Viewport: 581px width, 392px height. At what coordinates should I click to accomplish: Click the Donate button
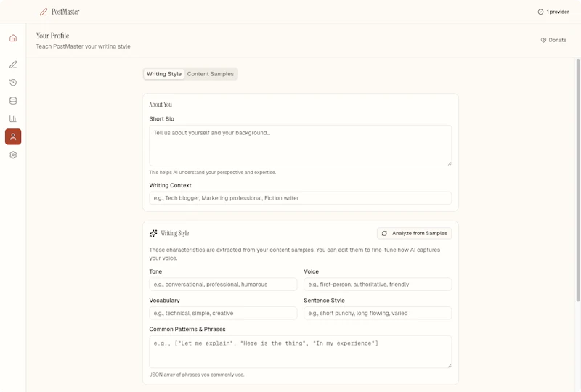[553, 40]
